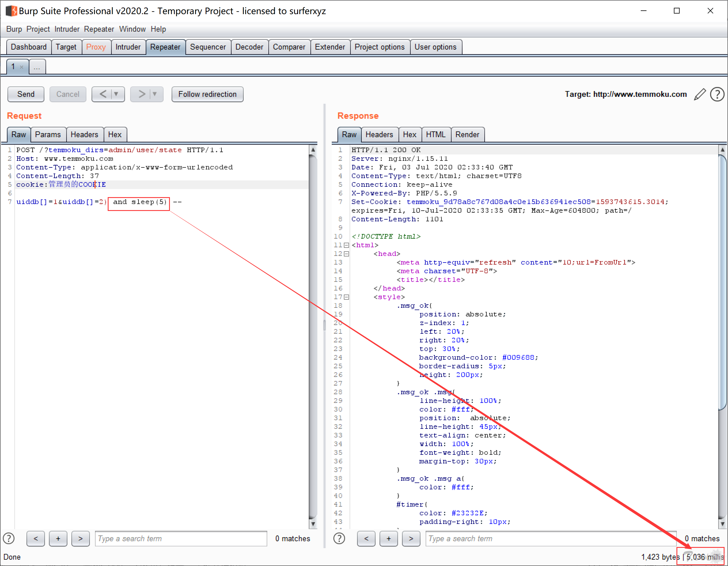Viewport: 728px width, 566px height.
Task: Click response scrollbar up arrow
Action: [x=722, y=150]
